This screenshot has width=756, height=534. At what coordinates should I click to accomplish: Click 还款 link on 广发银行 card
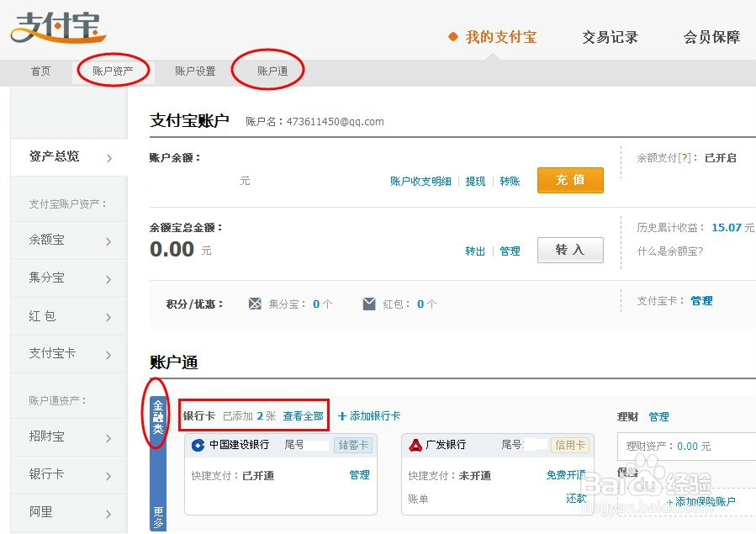[576, 499]
